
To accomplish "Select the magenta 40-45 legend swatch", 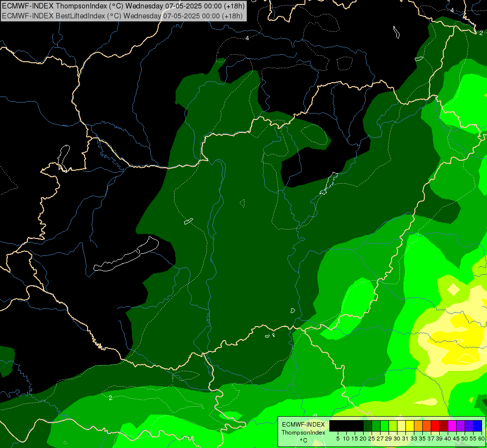I will click(x=452, y=426).
